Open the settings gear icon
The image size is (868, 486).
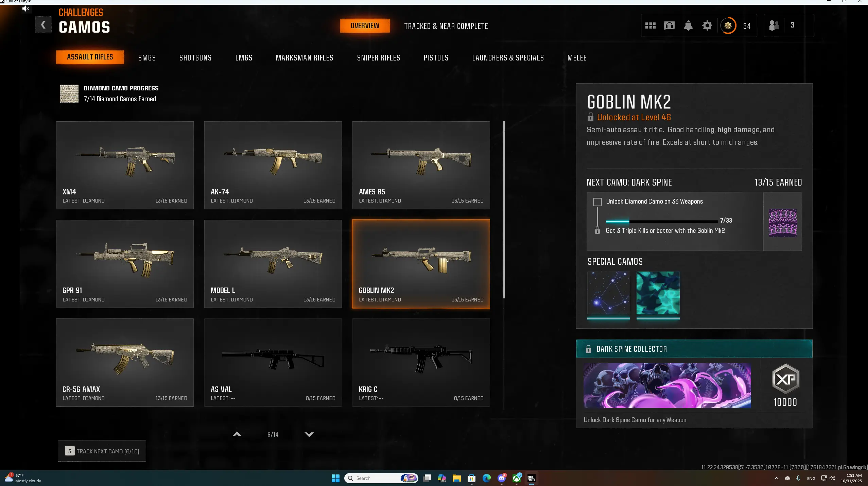[707, 25]
